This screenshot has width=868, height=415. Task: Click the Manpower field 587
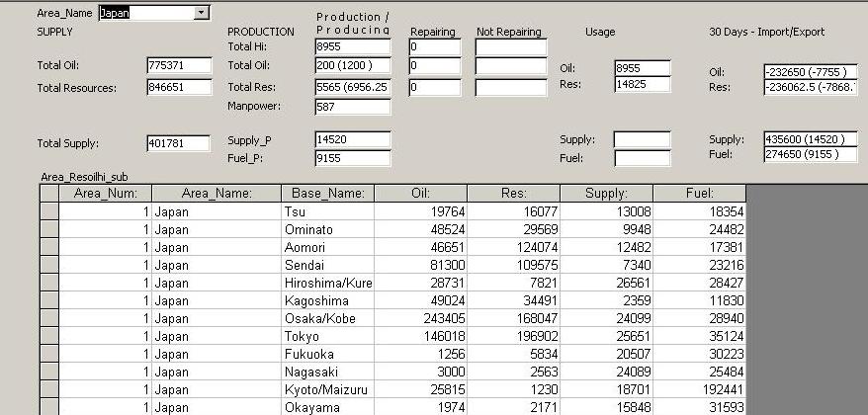click(x=353, y=107)
